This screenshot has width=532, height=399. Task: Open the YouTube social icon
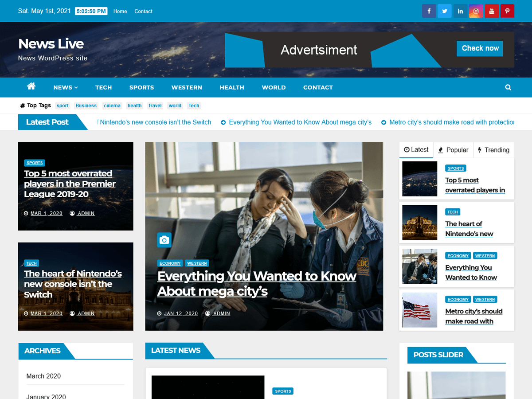point(492,11)
